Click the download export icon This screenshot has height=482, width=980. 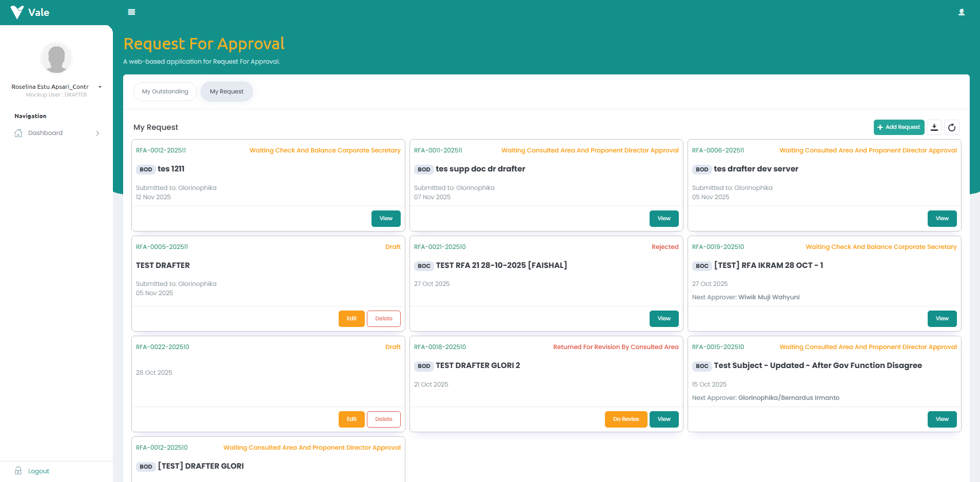(x=934, y=127)
